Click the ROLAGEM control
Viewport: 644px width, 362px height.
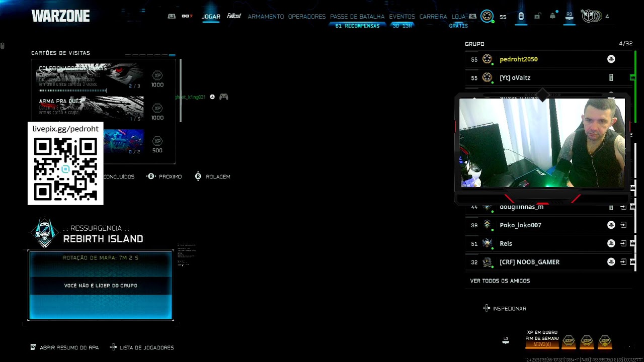[212, 176]
